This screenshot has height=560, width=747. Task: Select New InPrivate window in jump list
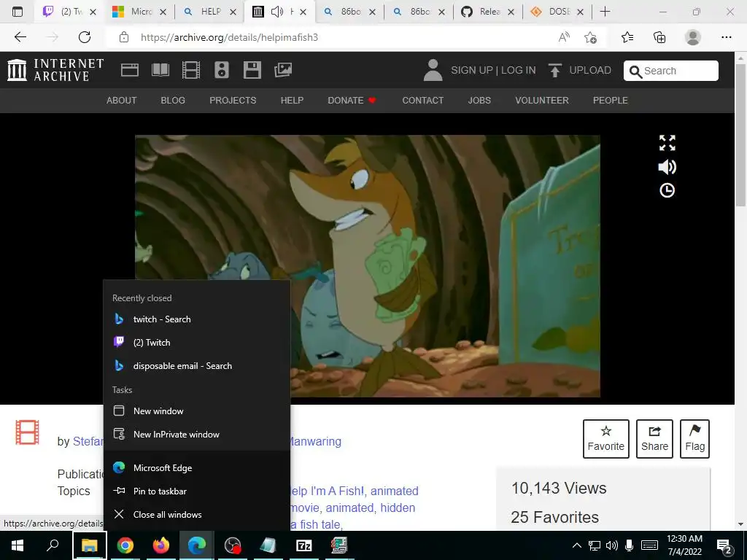coord(197,435)
